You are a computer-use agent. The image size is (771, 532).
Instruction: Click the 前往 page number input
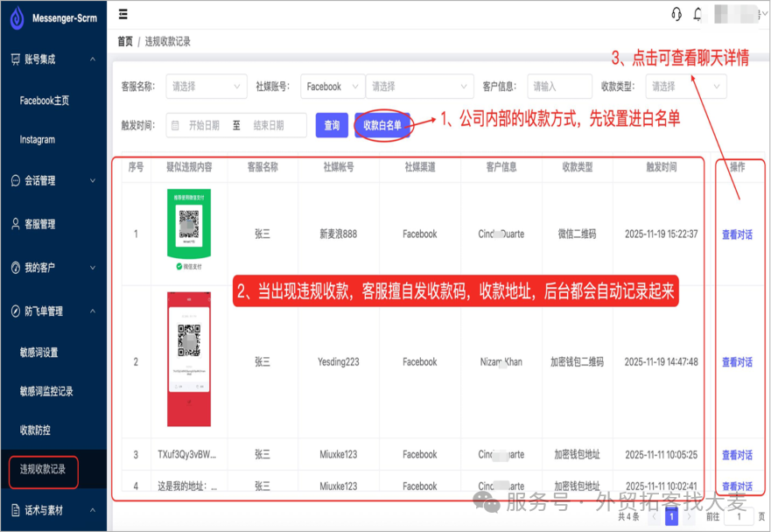(x=739, y=516)
